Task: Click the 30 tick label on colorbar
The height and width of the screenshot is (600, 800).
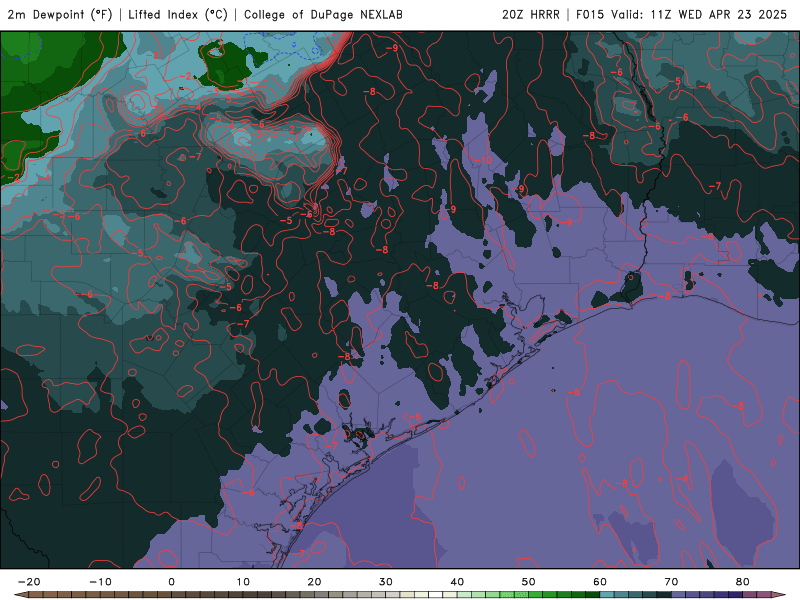Action: (386, 582)
